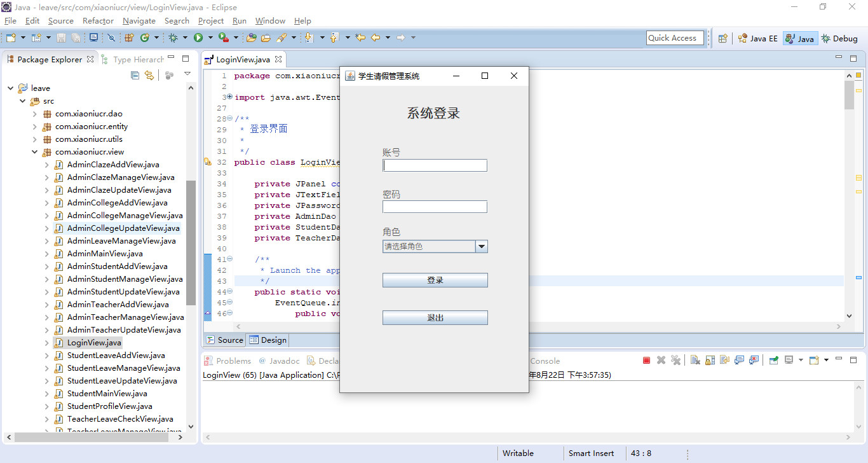868x463 pixels.
Task: Click the New Java Package icon
Action: point(129,38)
